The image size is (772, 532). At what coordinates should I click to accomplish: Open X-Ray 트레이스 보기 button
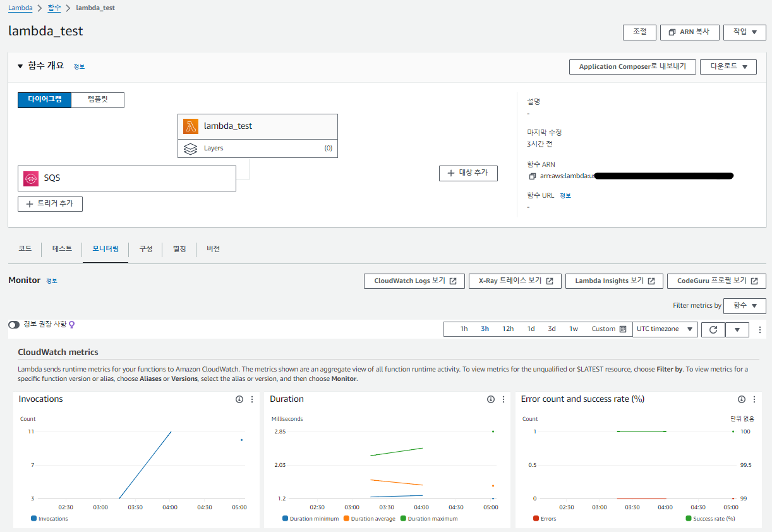click(515, 281)
